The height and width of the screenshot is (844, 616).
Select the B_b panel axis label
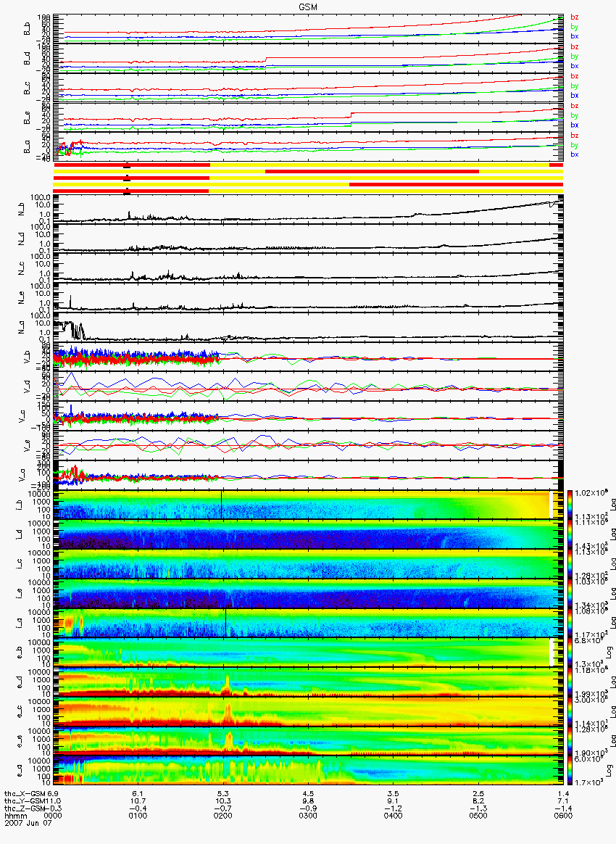(27, 29)
